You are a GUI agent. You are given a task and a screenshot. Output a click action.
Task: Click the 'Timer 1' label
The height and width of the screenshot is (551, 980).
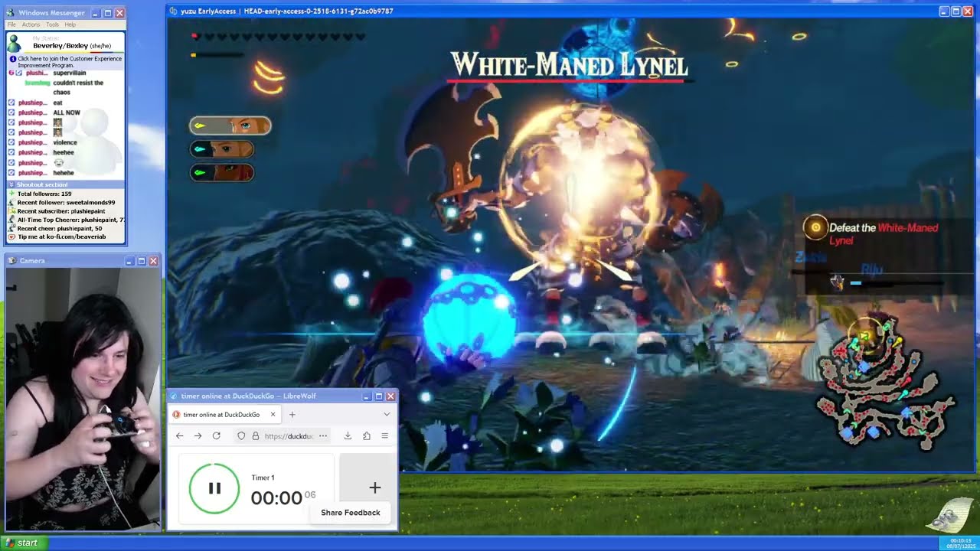click(x=263, y=478)
